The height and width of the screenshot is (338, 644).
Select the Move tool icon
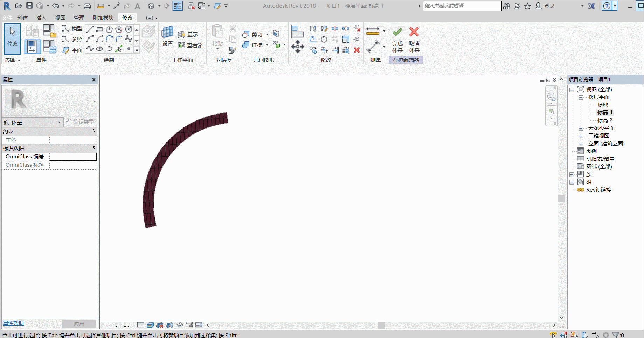point(297,46)
